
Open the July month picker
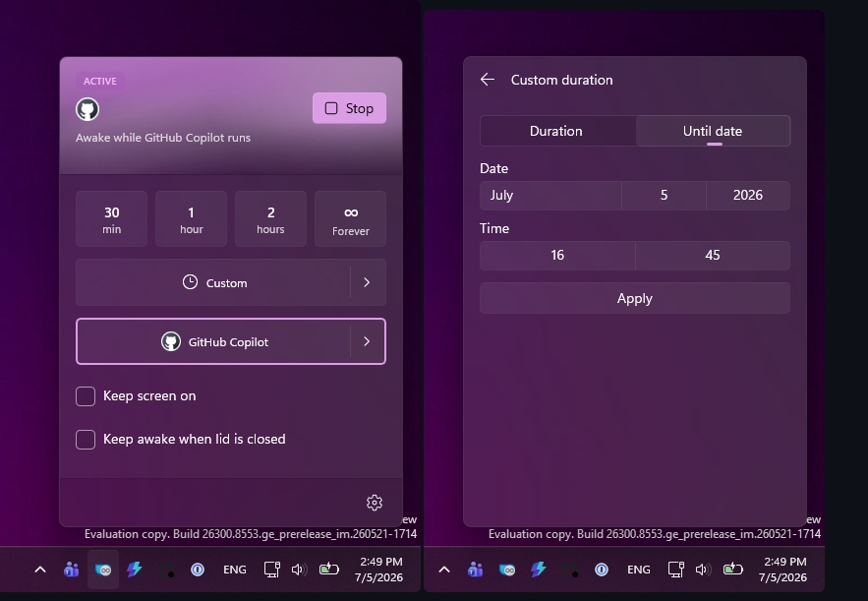pyautogui.click(x=550, y=196)
